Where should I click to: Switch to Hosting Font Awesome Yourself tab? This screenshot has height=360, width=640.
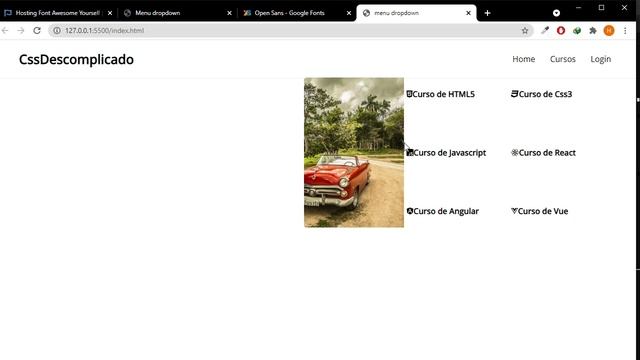[58, 13]
